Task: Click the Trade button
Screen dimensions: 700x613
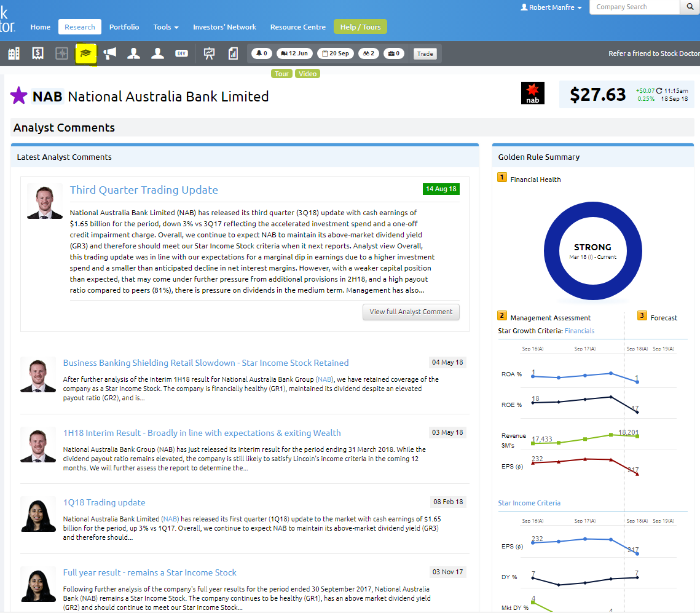Action: [425, 53]
